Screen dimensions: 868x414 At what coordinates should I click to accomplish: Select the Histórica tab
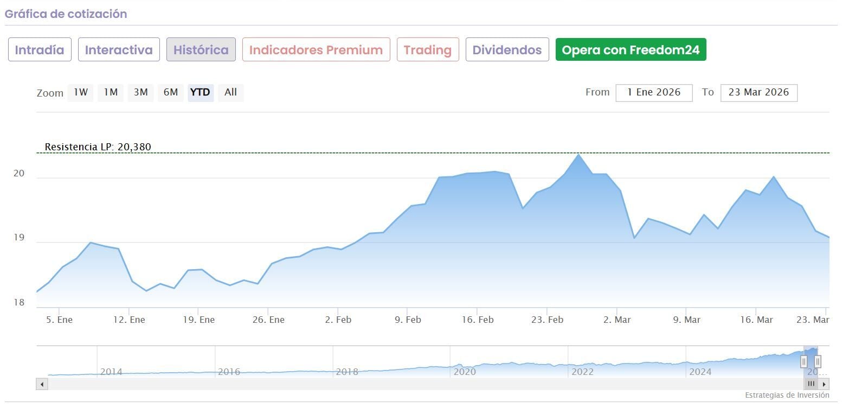[x=201, y=50]
